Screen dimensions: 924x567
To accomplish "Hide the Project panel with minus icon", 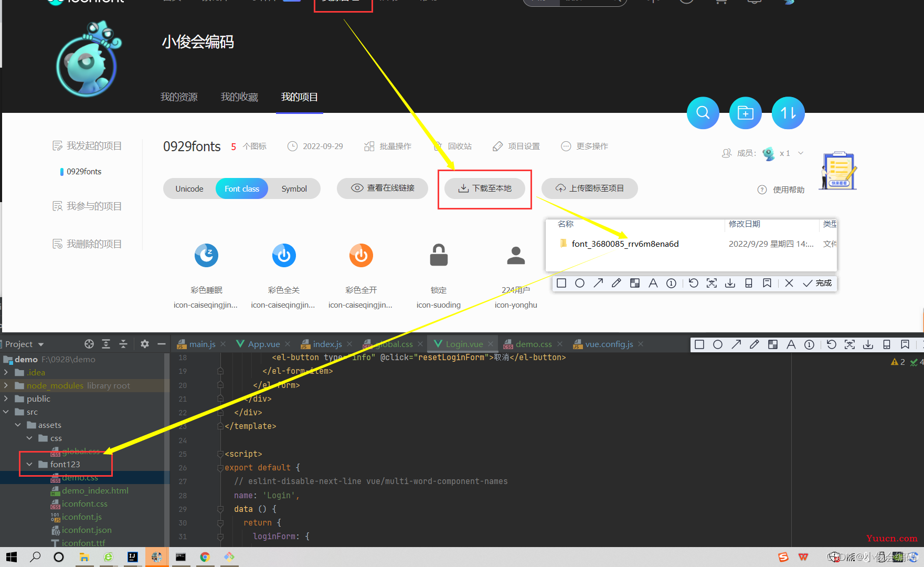I will [x=162, y=344].
